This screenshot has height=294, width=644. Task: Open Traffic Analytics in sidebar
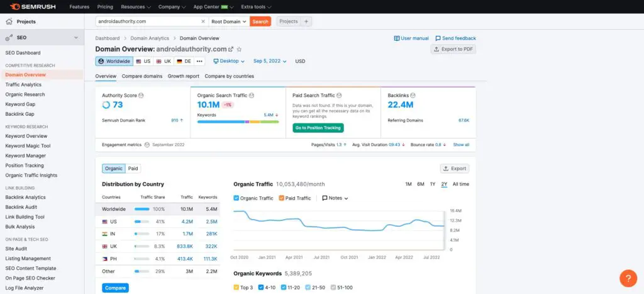23,85
